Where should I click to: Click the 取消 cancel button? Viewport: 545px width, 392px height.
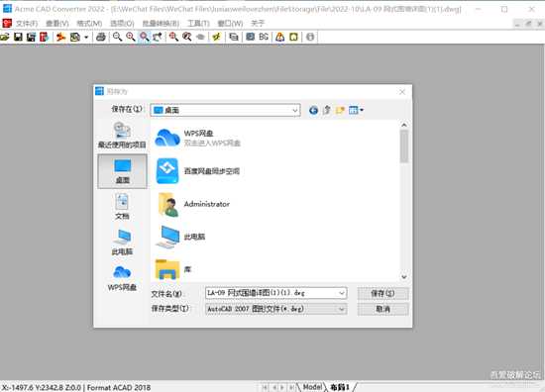click(383, 309)
